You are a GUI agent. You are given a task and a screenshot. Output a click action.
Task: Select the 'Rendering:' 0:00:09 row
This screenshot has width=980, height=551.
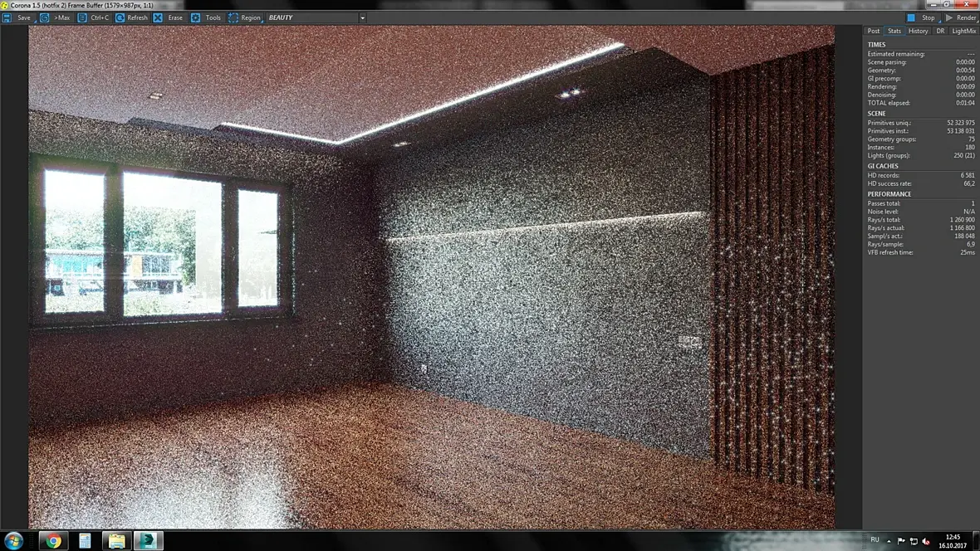[x=921, y=87]
